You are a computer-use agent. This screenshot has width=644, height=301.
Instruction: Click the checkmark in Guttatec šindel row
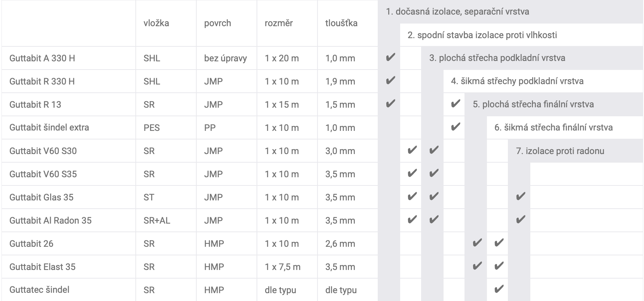[499, 289]
